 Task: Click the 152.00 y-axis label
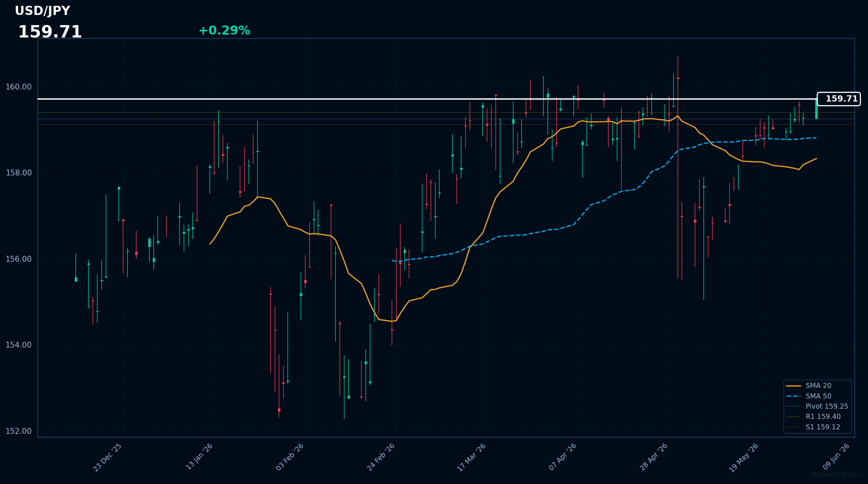pyautogui.click(x=19, y=431)
